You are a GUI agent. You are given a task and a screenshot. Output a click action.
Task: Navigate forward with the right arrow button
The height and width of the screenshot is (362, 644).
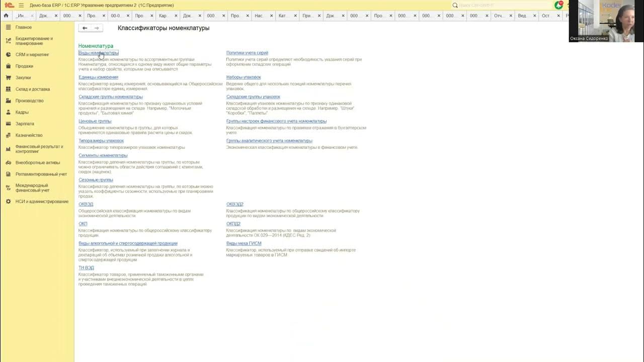pyautogui.click(x=97, y=28)
